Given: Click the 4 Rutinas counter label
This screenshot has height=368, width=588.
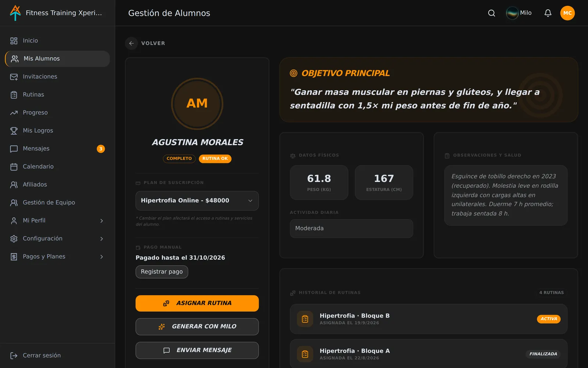Looking at the screenshot, I should (x=551, y=293).
